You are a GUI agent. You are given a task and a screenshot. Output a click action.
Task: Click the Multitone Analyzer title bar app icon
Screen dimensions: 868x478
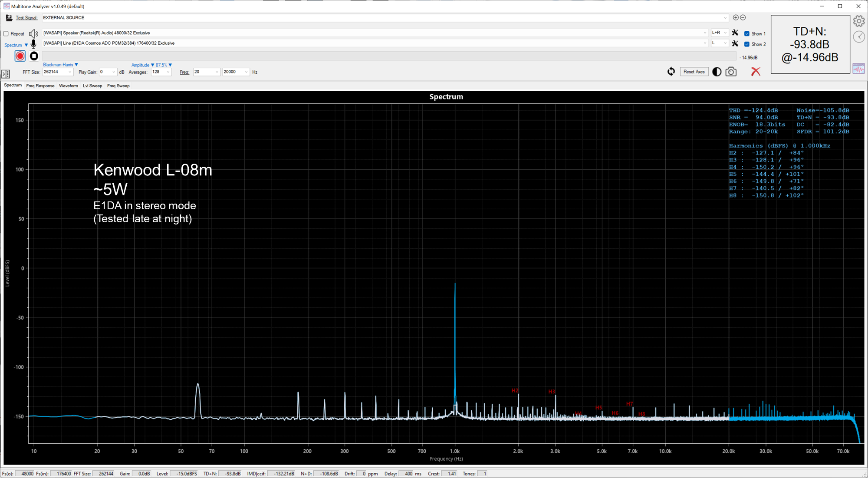click(7, 6)
